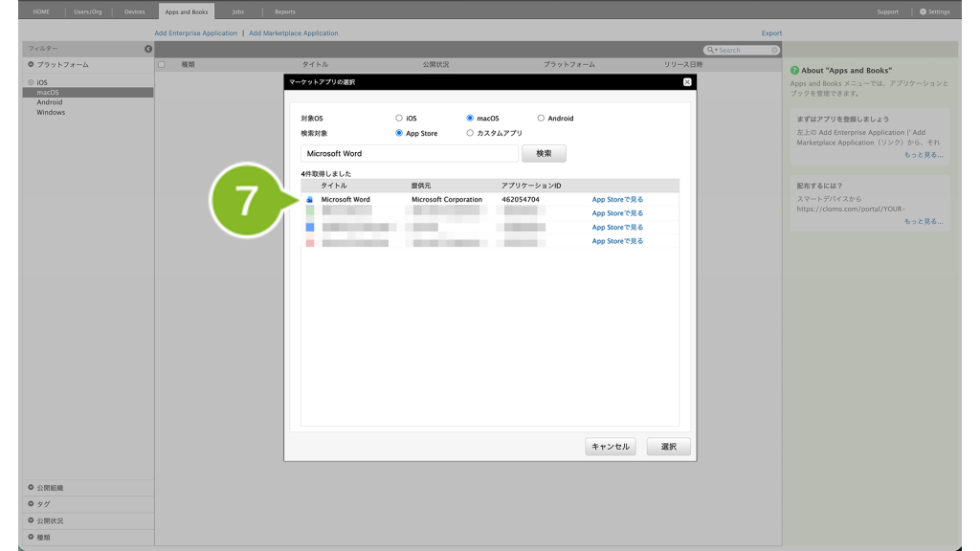Select the iOS radio button
This screenshot has width=980, height=551.
tap(399, 118)
